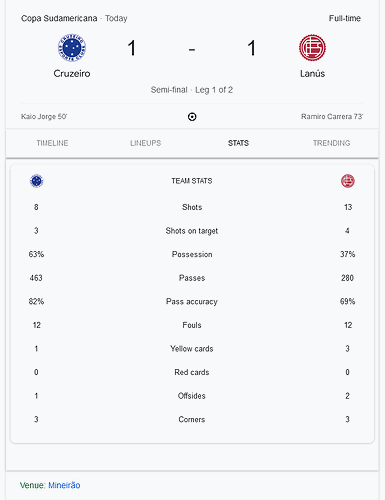The image size is (385, 500).
Task: Open the Mineirão venue link
Action: [64, 485]
